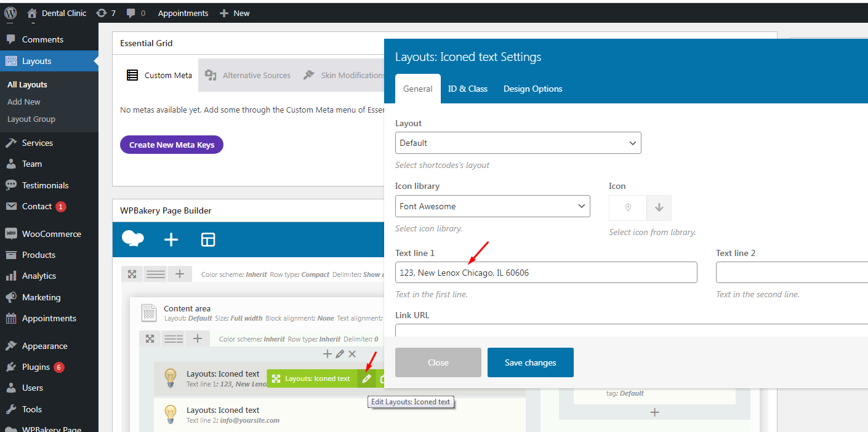Change the inner row column layout icon
868x432 pixels.
tap(173, 338)
